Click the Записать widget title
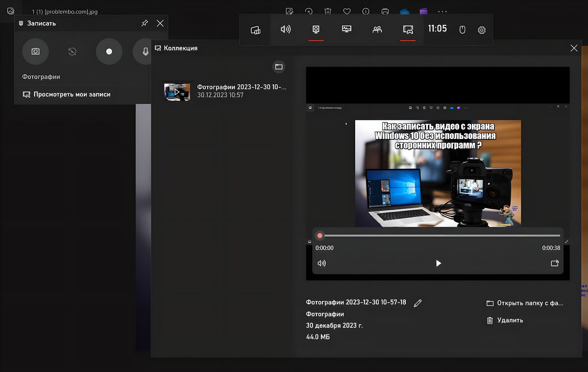 pos(41,23)
